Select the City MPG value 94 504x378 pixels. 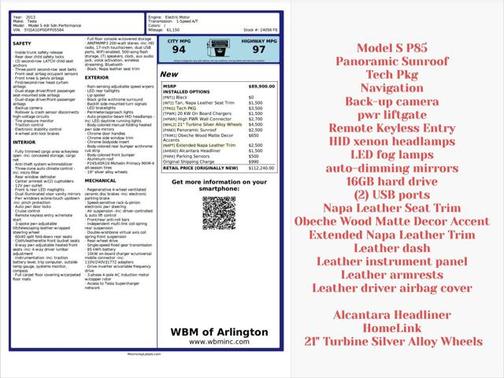[179, 50]
